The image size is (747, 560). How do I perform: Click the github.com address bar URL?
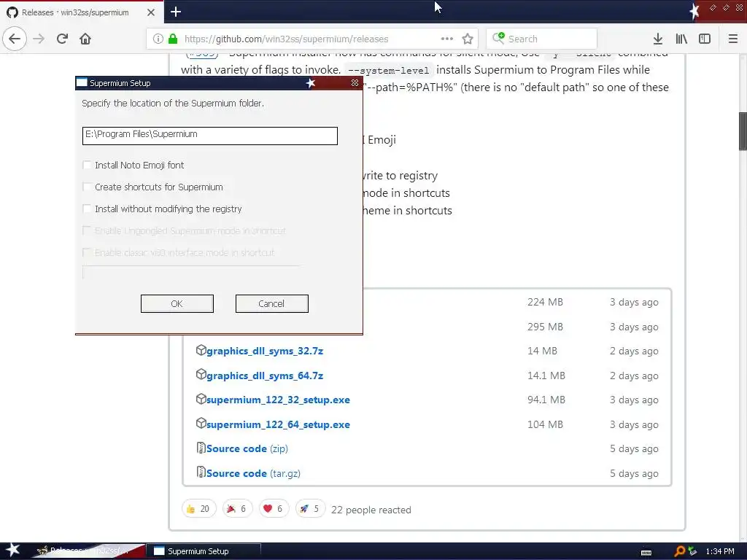286,39
